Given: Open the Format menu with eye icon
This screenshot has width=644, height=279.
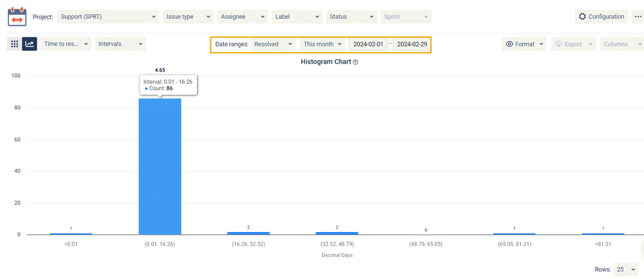Looking at the screenshot, I should (x=524, y=44).
